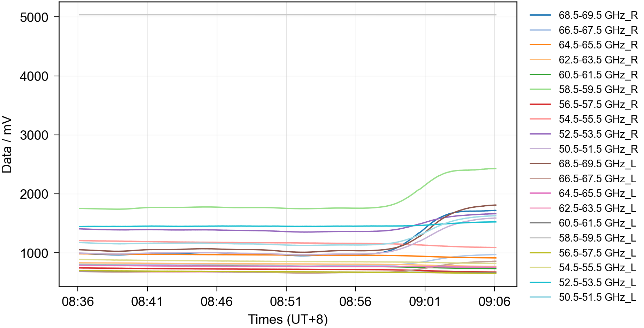This screenshot has height=328, width=644.
Task: Click the 64.5-65.5 GHz_R legend text
Action: (598, 45)
